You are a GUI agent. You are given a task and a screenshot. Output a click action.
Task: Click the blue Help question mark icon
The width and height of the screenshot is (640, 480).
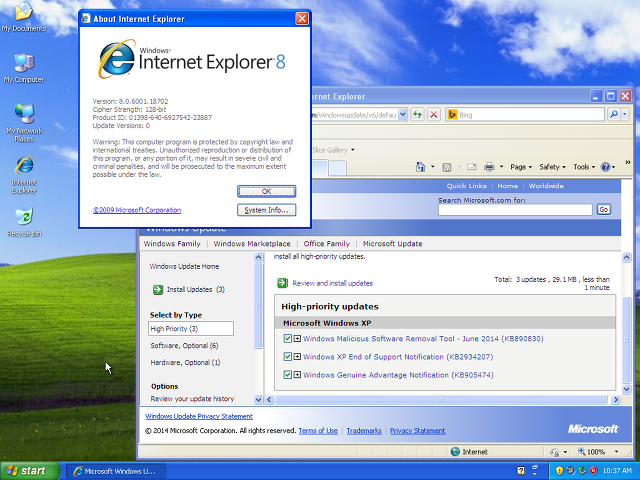[x=605, y=167]
